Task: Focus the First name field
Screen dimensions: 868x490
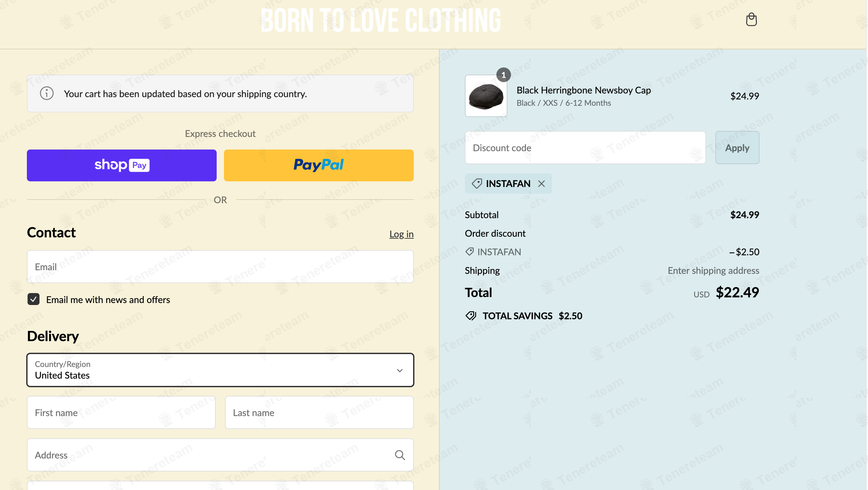Action: 121,412
